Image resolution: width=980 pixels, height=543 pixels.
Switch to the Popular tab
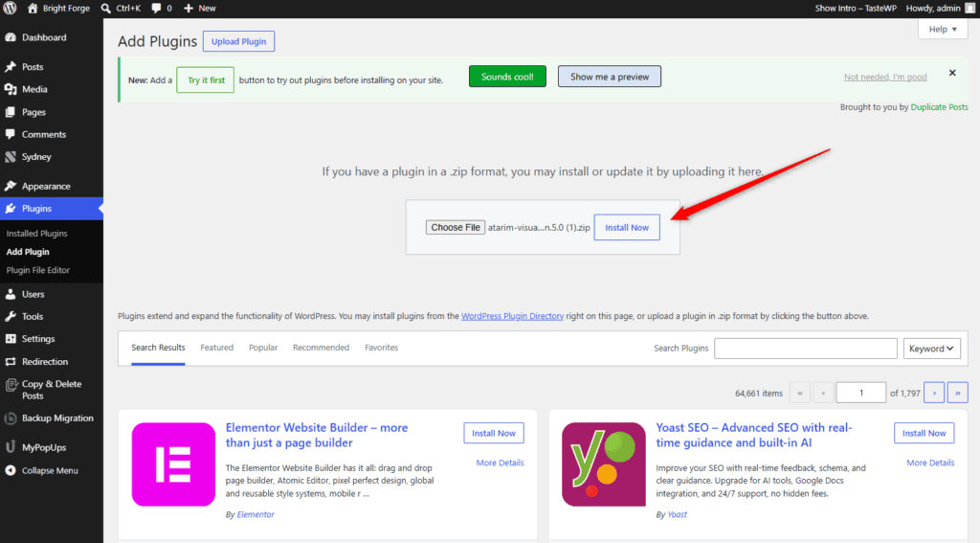click(263, 348)
